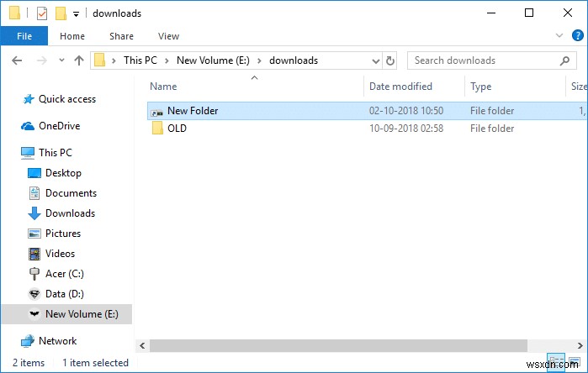
Task: Open the File ribbon tab
Action: (24, 36)
